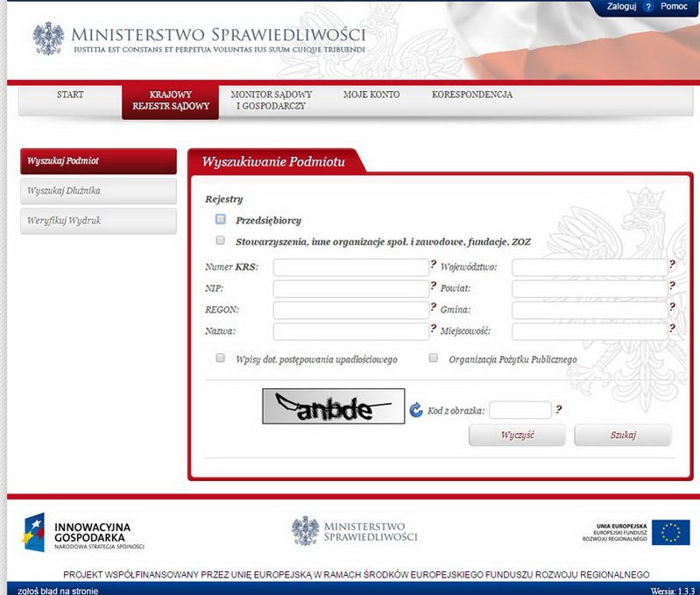The height and width of the screenshot is (595, 700).
Task: Open help question mark next to Nazwa field
Action: pyautogui.click(x=433, y=329)
